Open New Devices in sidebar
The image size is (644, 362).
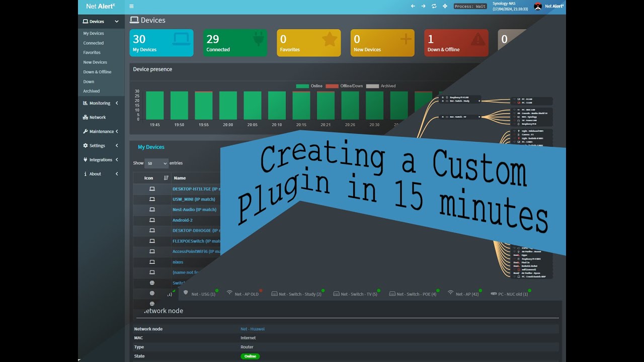95,62
